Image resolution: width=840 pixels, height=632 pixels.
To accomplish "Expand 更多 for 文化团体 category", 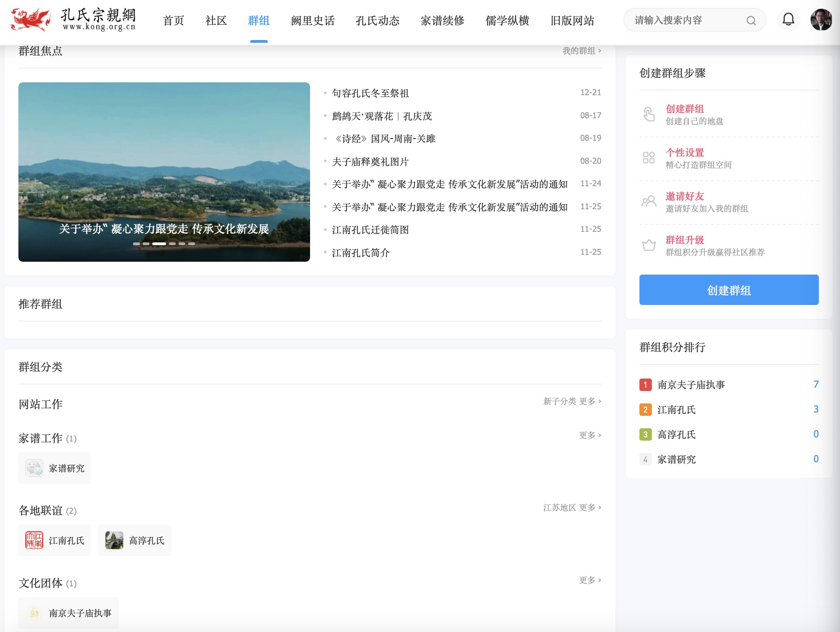I will coord(590,580).
